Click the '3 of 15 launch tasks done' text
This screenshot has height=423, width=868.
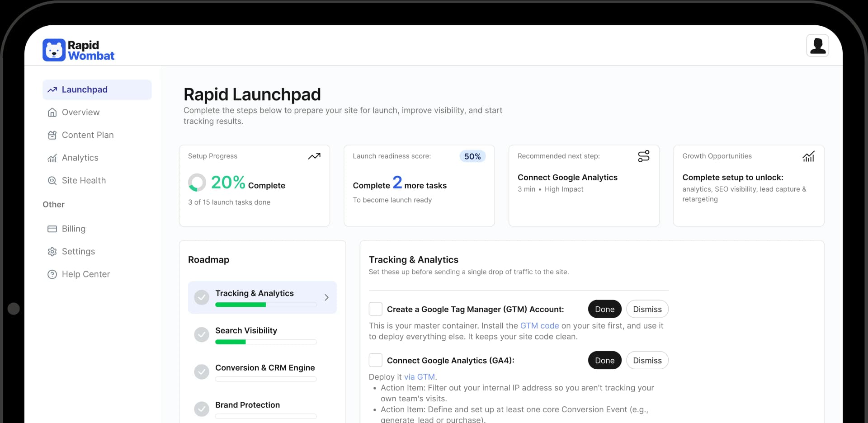229,202
